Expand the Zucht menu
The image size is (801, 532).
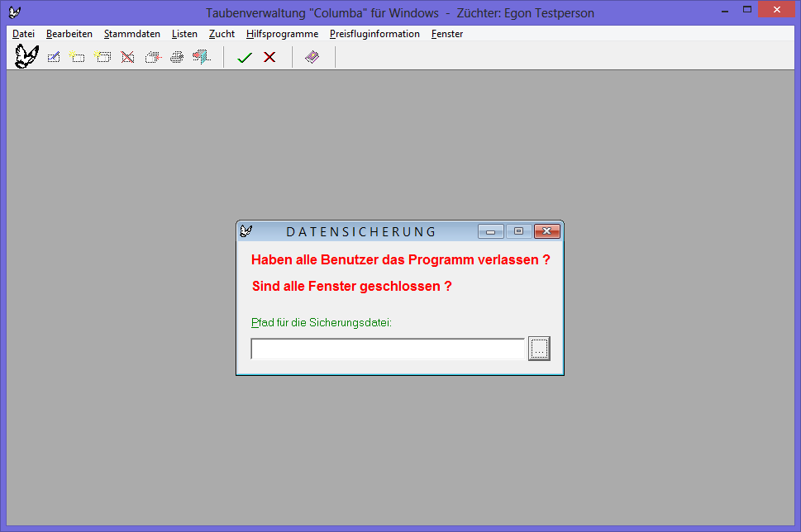(x=222, y=34)
